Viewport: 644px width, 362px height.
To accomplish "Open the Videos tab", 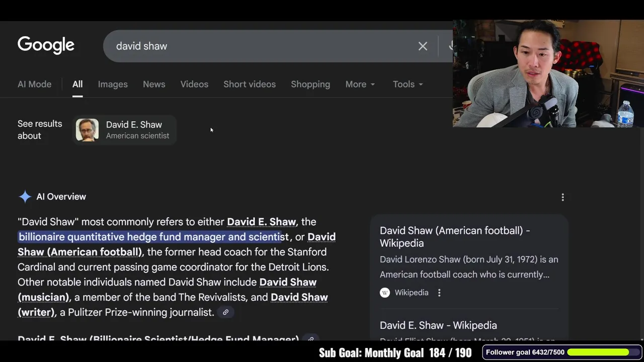I will (x=194, y=84).
